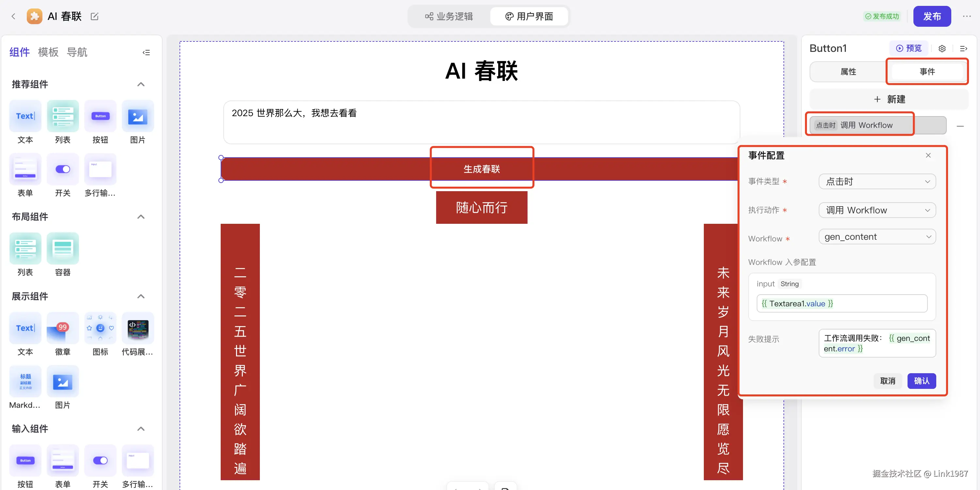The height and width of the screenshot is (490, 980).
Task: Collapse the 推荐组件 section
Action: pos(141,84)
